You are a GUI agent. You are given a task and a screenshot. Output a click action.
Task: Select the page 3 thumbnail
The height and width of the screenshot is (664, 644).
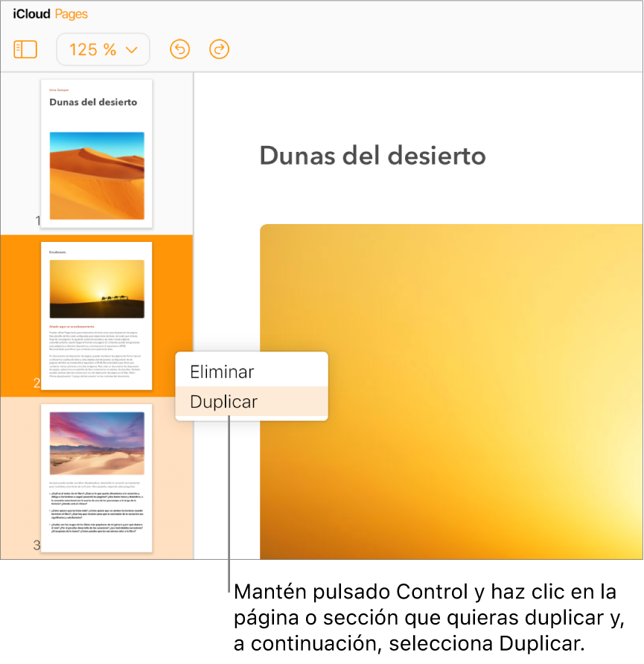pyautogui.click(x=96, y=479)
